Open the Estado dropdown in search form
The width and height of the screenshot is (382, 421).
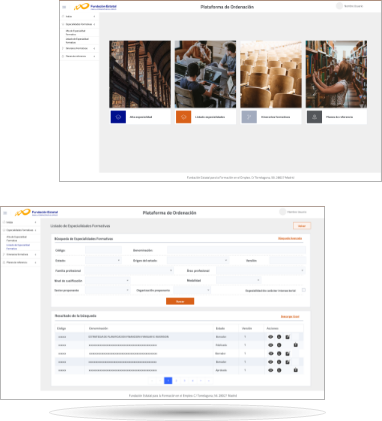103,260
